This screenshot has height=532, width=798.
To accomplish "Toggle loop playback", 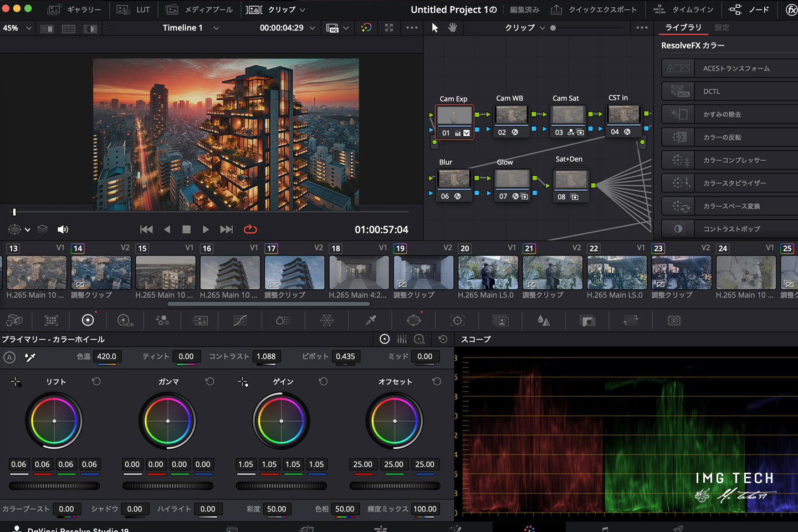I will pos(250,229).
